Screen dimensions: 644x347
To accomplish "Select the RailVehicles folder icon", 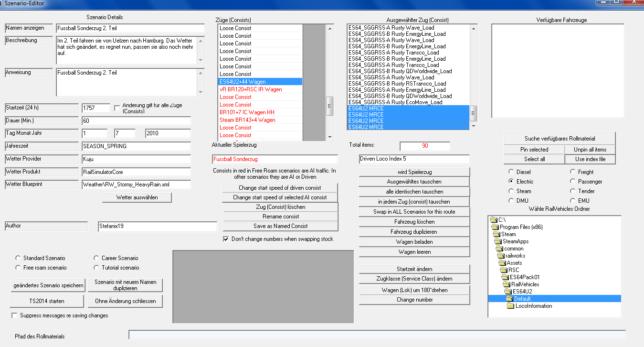I will point(507,284).
